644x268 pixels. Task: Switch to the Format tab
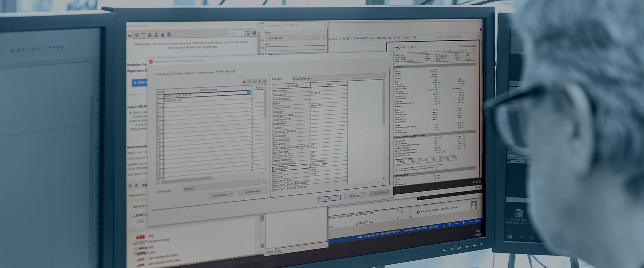[230, 71]
